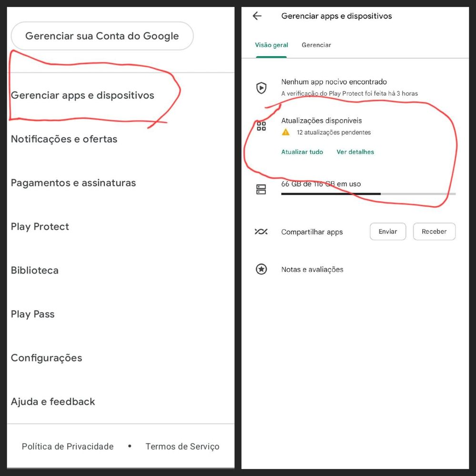Click the share apps arrows icon
The image size is (476, 476).
click(261, 232)
